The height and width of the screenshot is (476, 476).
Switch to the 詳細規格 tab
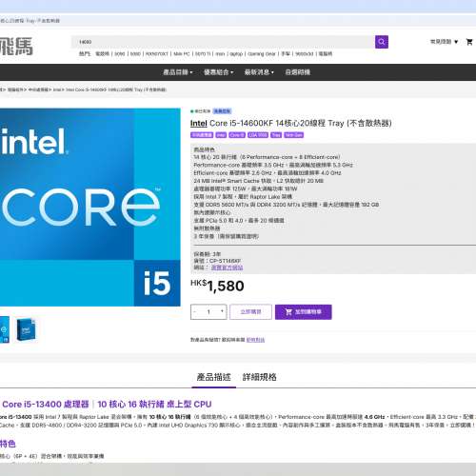pos(259,377)
